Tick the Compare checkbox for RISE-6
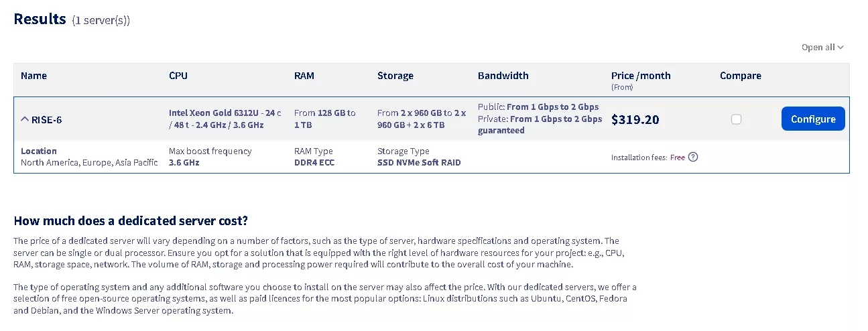The height and width of the screenshot is (331, 868). coord(736,119)
